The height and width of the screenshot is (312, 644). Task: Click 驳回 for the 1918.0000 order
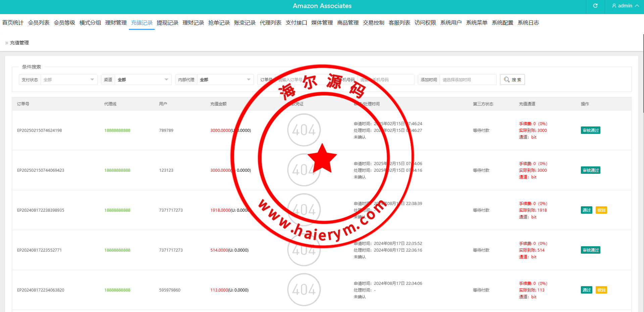coord(601,210)
